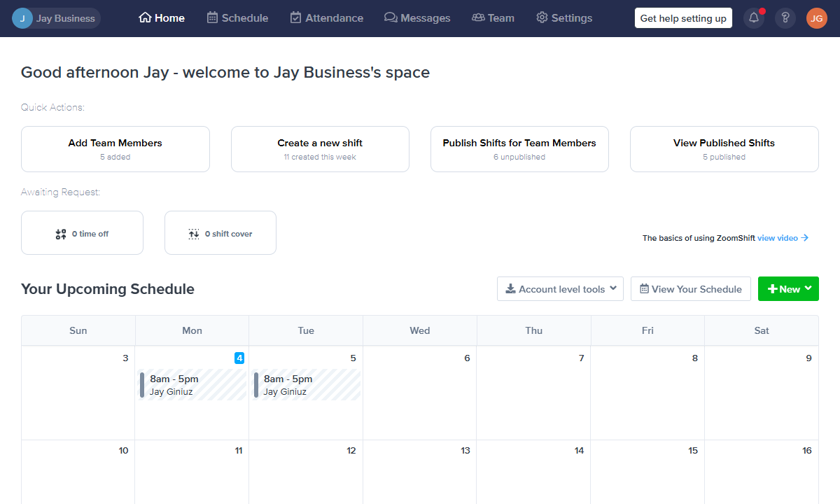Open the Team tab
Screen dimensions: 840x504
pos(493,18)
